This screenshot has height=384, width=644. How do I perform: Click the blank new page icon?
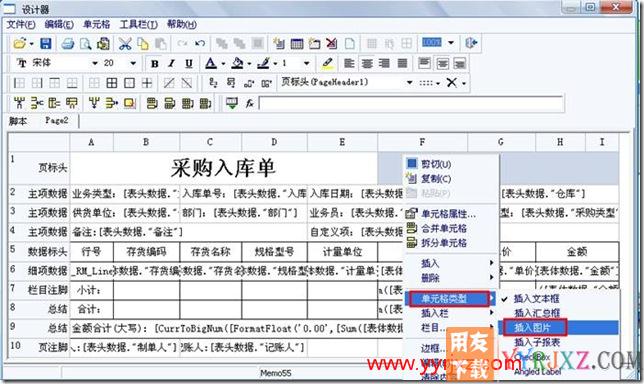(x=350, y=43)
